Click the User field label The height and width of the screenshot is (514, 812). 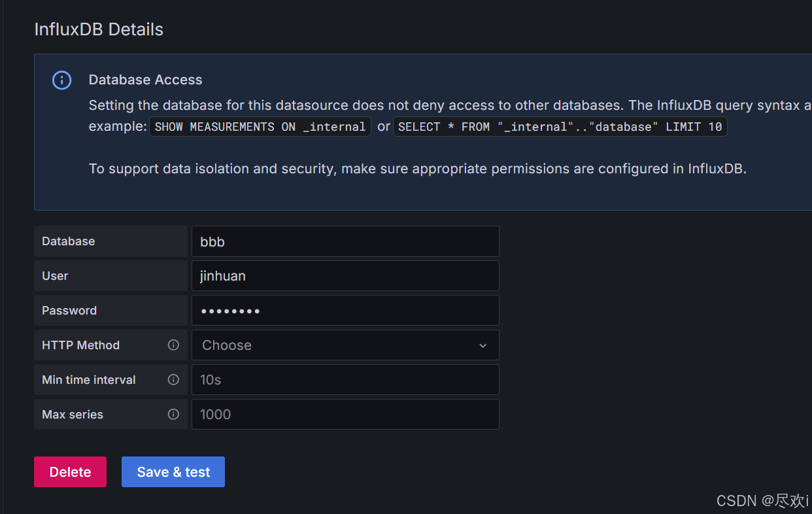[55, 276]
